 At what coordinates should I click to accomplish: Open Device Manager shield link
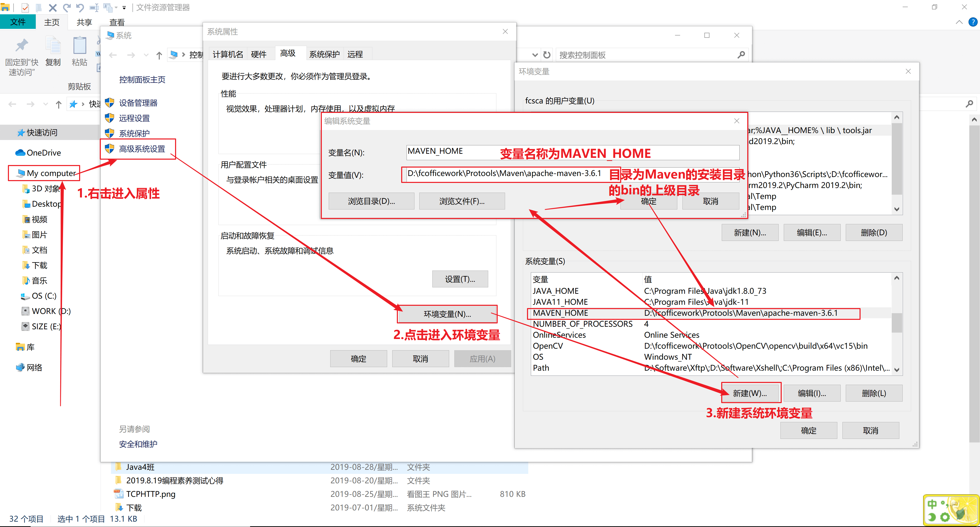pyautogui.click(x=138, y=103)
